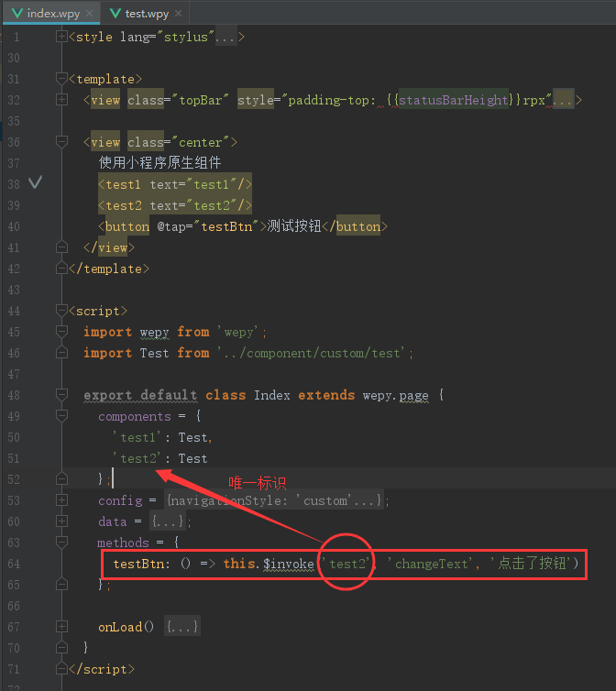The height and width of the screenshot is (691, 616).
Task: Click the folded navigationStyle config placeholder
Action: 274,500
